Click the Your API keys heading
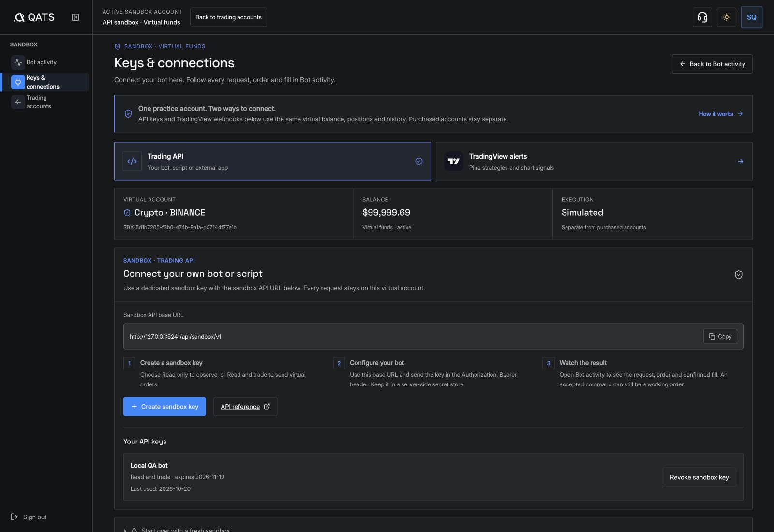Image resolution: width=774 pixels, height=532 pixels. click(x=145, y=442)
